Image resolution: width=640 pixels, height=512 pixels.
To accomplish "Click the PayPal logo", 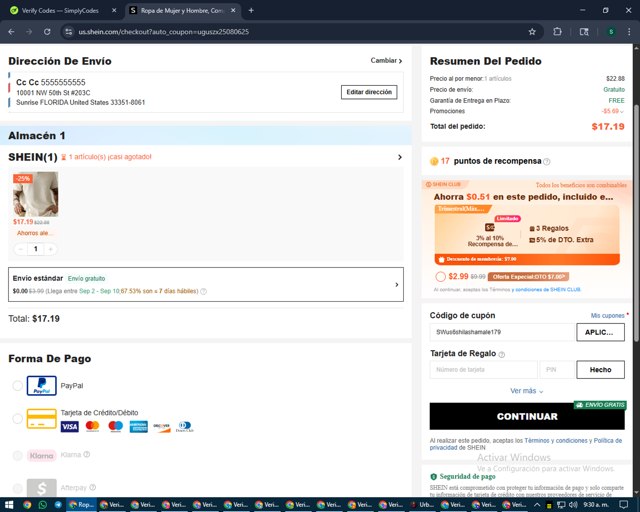I will 42,385.
